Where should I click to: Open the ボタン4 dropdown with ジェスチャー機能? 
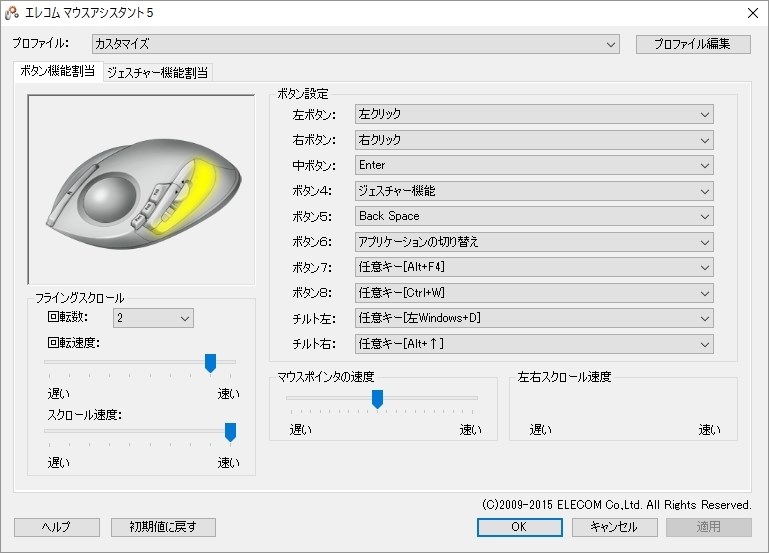click(534, 191)
